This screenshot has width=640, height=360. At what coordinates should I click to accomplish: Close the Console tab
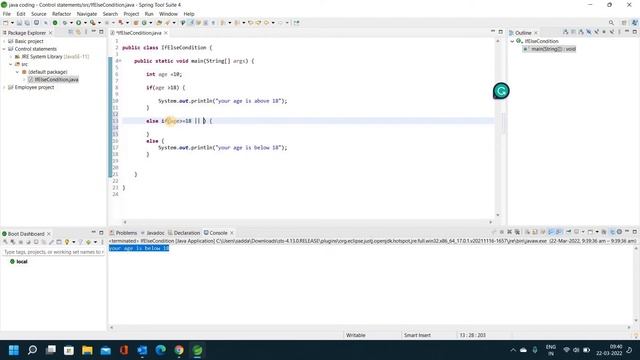click(x=232, y=233)
